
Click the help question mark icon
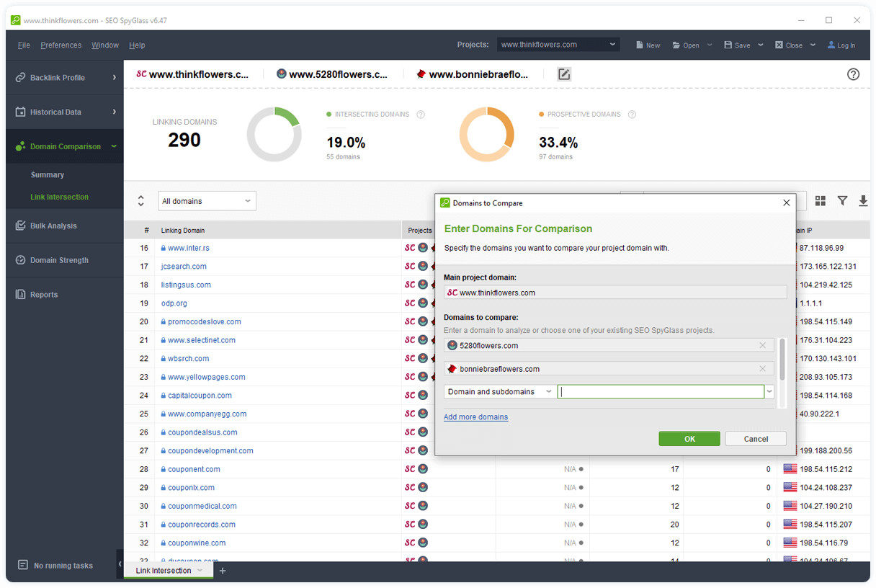click(x=853, y=74)
